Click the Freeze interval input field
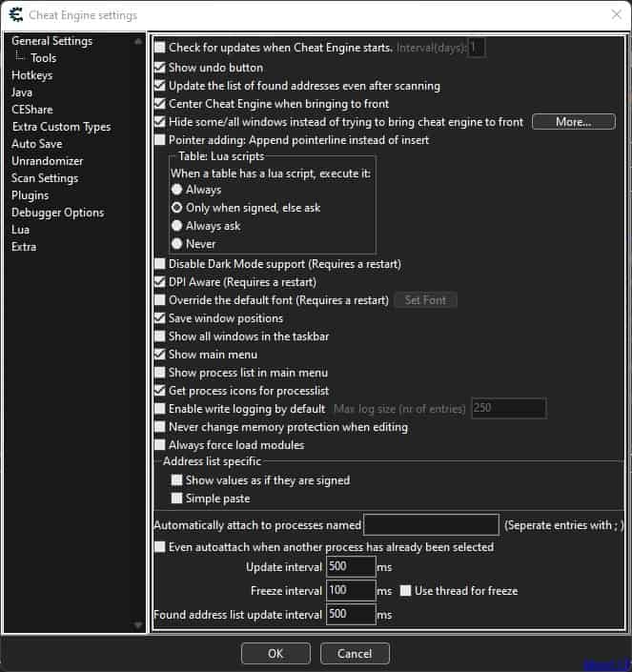 351,591
